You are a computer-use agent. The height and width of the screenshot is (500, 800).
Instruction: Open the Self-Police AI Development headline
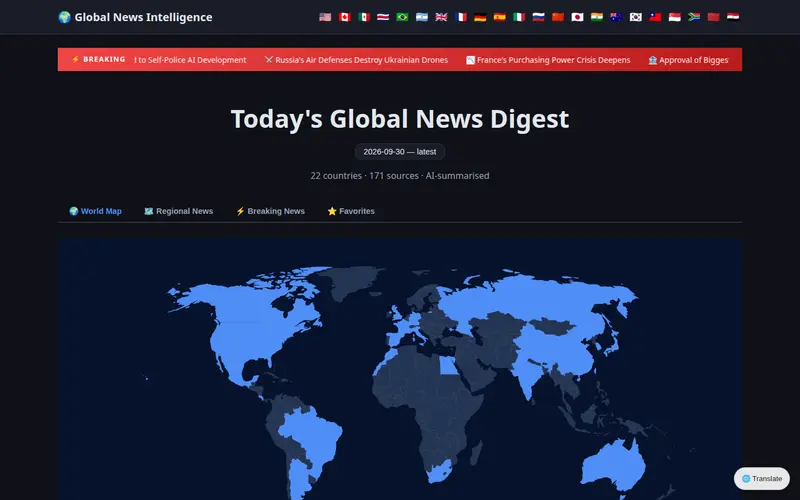pyautogui.click(x=190, y=60)
